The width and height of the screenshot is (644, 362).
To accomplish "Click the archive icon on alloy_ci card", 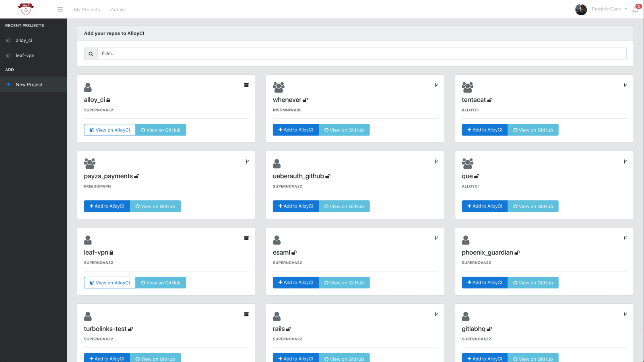I will pyautogui.click(x=246, y=85).
